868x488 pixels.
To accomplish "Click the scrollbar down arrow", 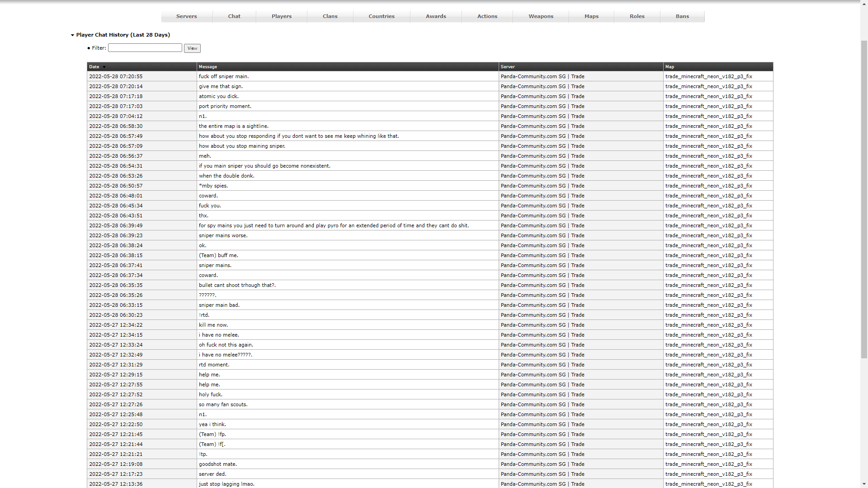I will (864, 484).
